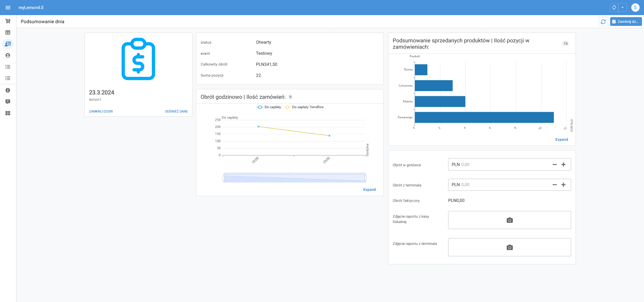Open the user account sidebar icon
Screen dimensions: 644x302
pos(8,55)
